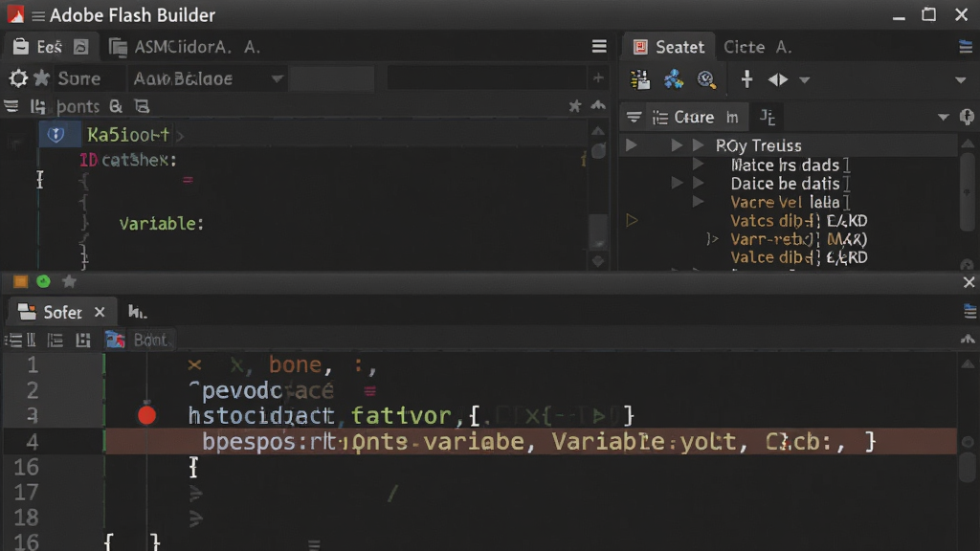Image resolution: width=980 pixels, height=551 pixels.
Task: Click the magnifier search icon
Action: tap(706, 79)
